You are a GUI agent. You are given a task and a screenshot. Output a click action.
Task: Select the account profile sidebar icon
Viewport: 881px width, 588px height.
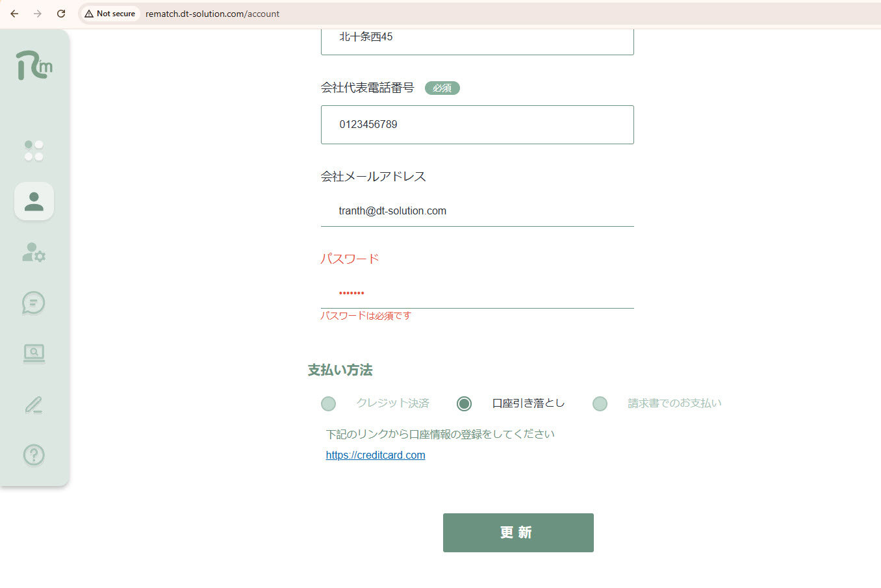(x=34, y=201)
